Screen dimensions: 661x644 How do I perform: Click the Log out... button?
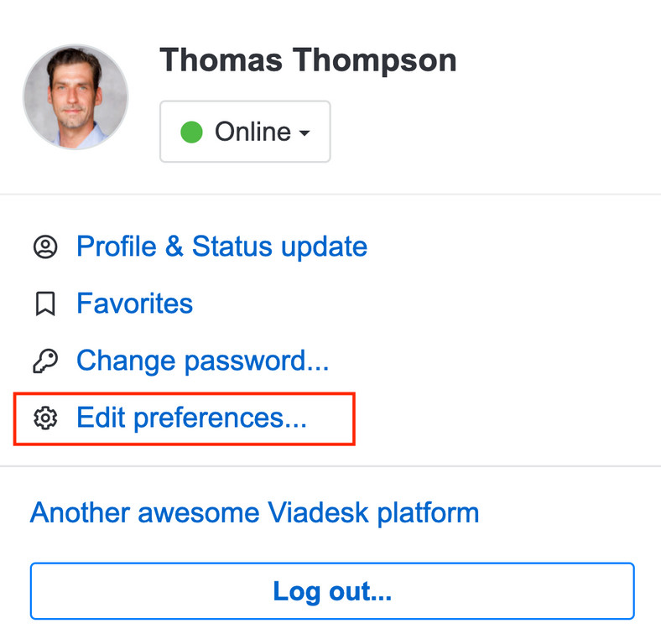click(x=332, y=591)
